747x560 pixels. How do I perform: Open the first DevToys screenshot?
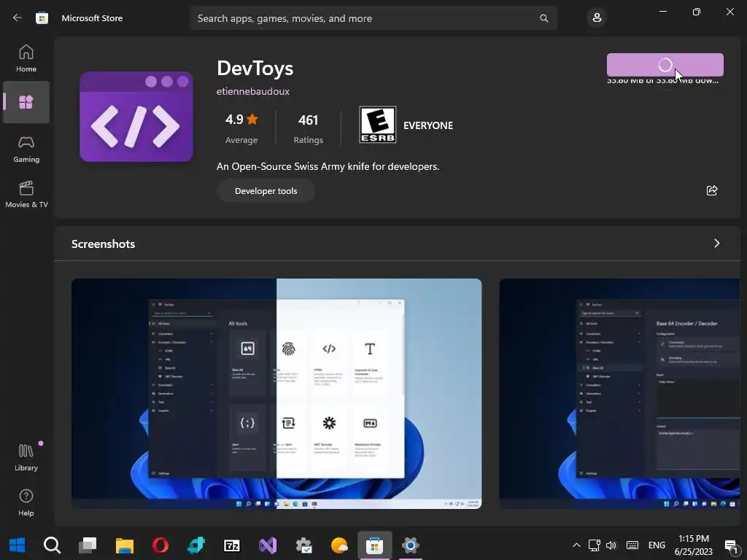click(x=276, y=393)
